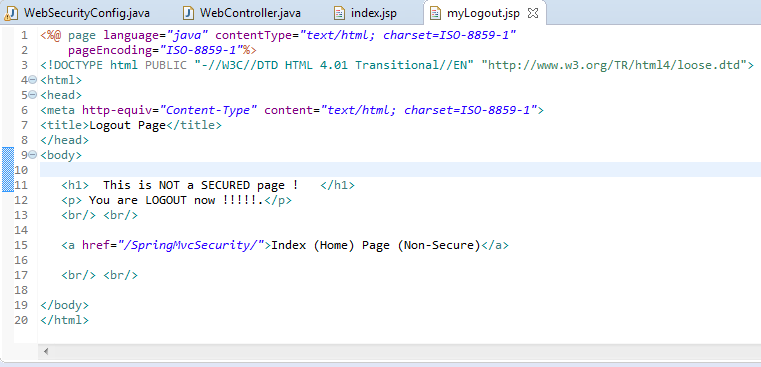Click the closing </head> tag on line 8

(65, 140)
